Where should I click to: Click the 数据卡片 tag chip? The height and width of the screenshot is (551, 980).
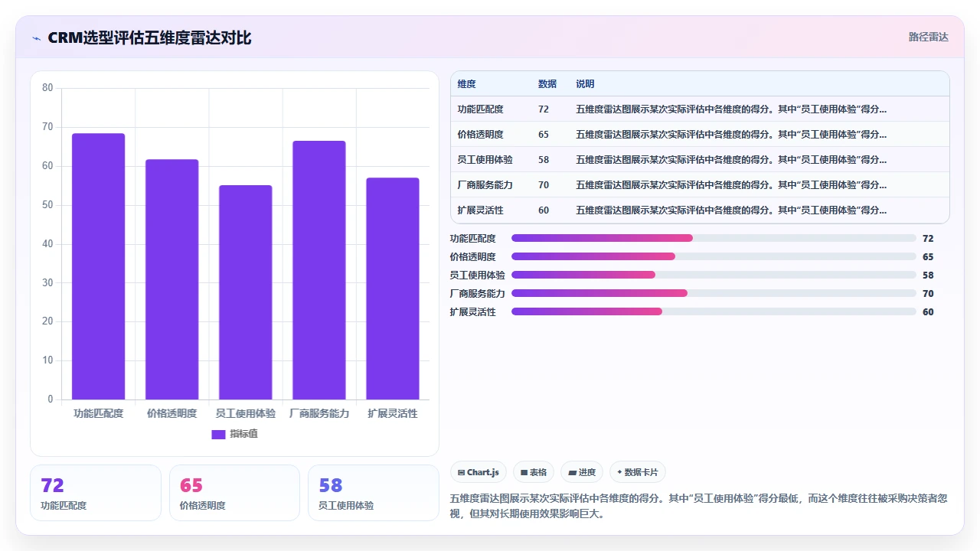(638, 472)
